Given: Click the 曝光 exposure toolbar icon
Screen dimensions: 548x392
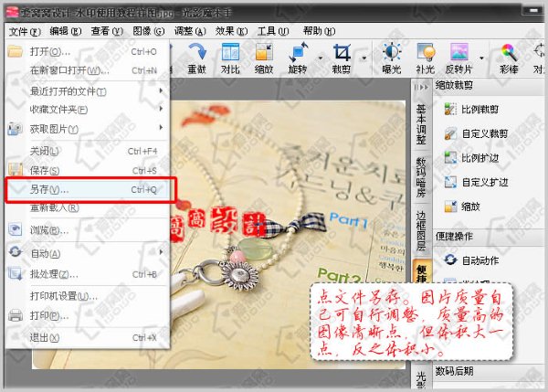Looking at the screenshot, I should (x=392, y=58).
